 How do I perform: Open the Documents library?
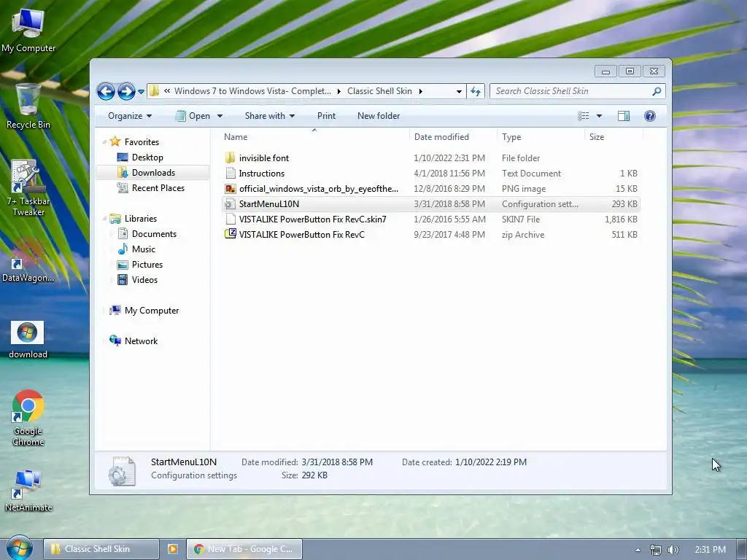coord(154,234)
